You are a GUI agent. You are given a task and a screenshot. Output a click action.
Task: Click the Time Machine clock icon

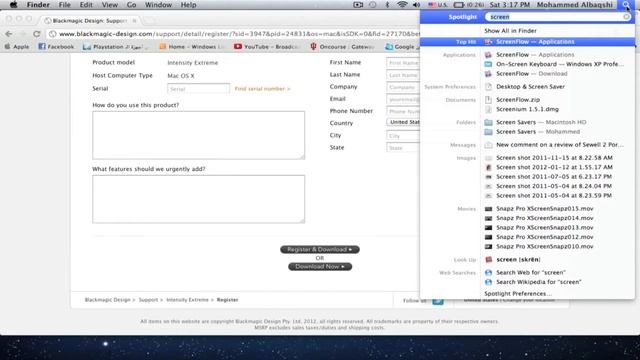pos(373,5)
